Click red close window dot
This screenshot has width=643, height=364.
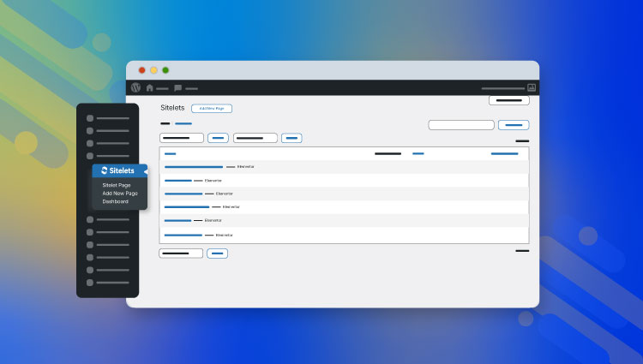(141, 70)
